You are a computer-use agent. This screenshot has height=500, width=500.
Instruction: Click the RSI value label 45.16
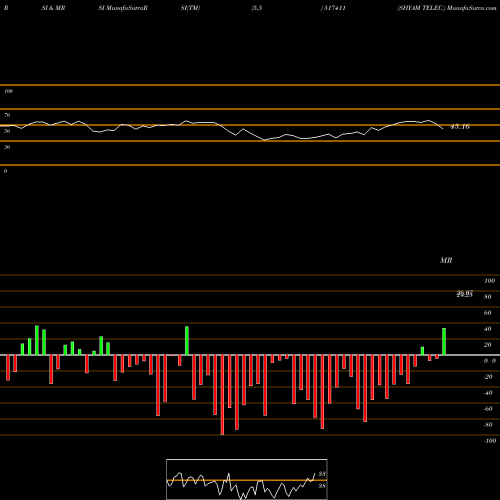(x=460, y=127)
